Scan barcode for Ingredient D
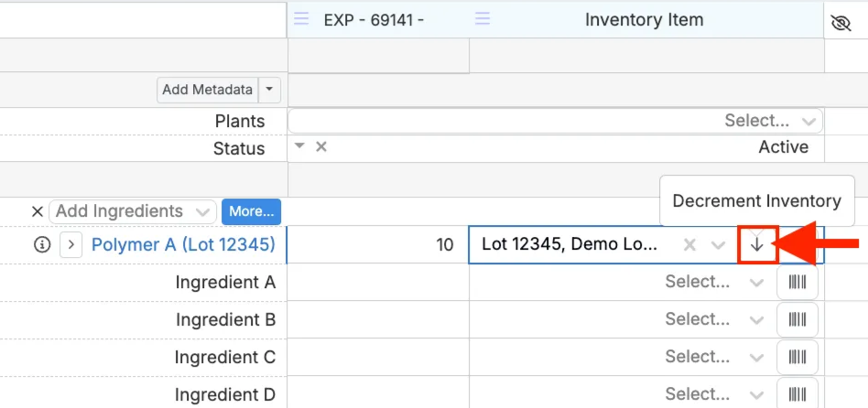This screenshot has width=868, height=408. click(x=797, y=394)
